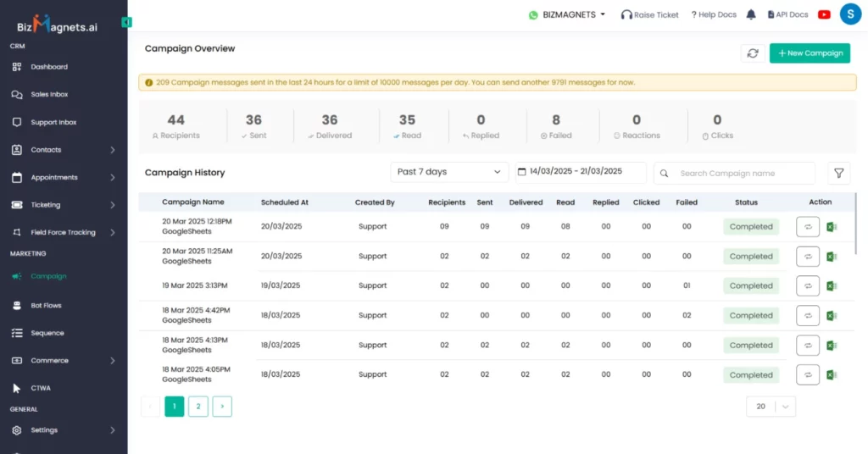Expand the Settings submenu chevron

113,430
